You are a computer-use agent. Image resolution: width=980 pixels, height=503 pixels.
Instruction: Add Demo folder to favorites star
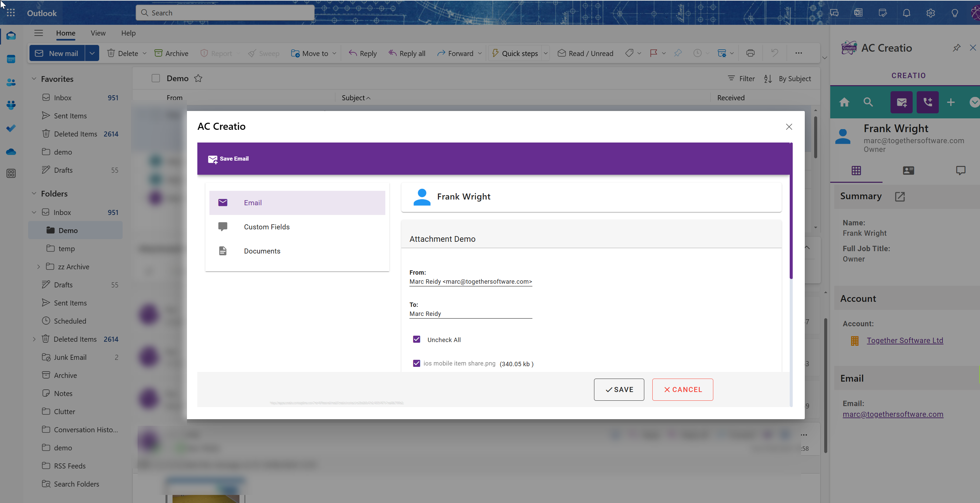point(198,78)
